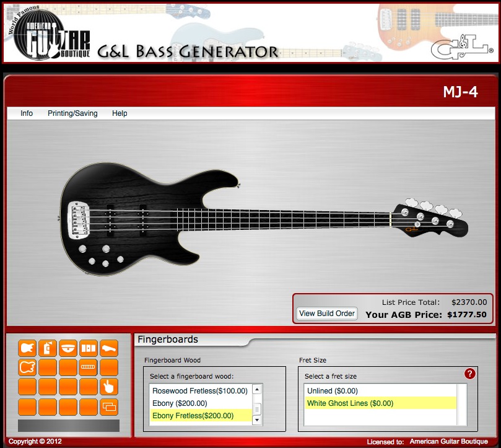Select the pointing hand icon

pyautogui.click(x=109, y=387)
